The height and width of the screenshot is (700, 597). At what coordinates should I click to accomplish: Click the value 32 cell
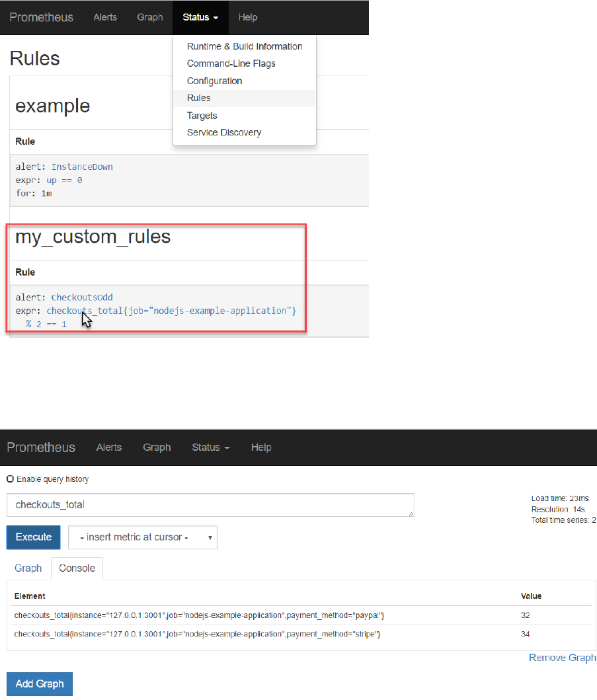[525, 615]
